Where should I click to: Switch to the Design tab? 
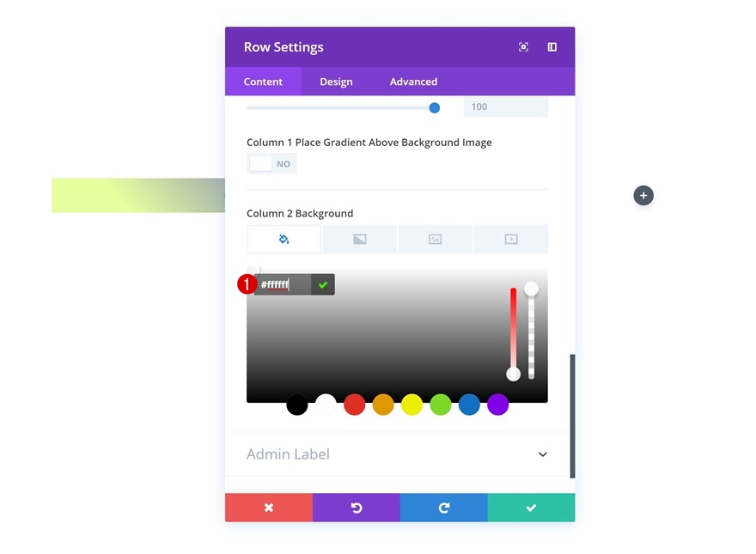336,82
